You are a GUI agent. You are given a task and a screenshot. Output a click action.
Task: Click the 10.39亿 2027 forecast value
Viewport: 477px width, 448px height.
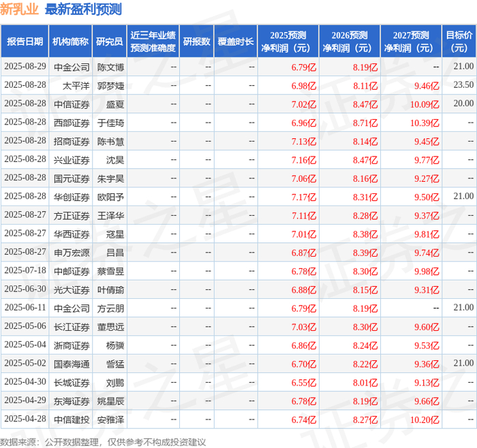(x=425, y=123)
